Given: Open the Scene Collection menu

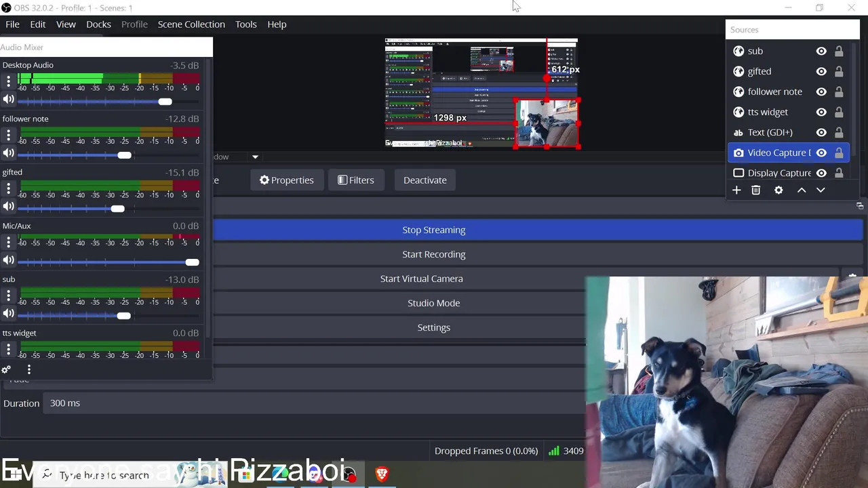Looking at the screenshot, I should (191, 24).
